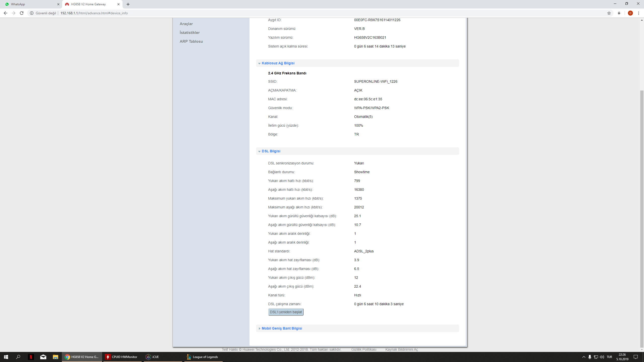Collapse the DSL Bilgisi section
This screenshot has width=644, height=362.
click(271, 151)
